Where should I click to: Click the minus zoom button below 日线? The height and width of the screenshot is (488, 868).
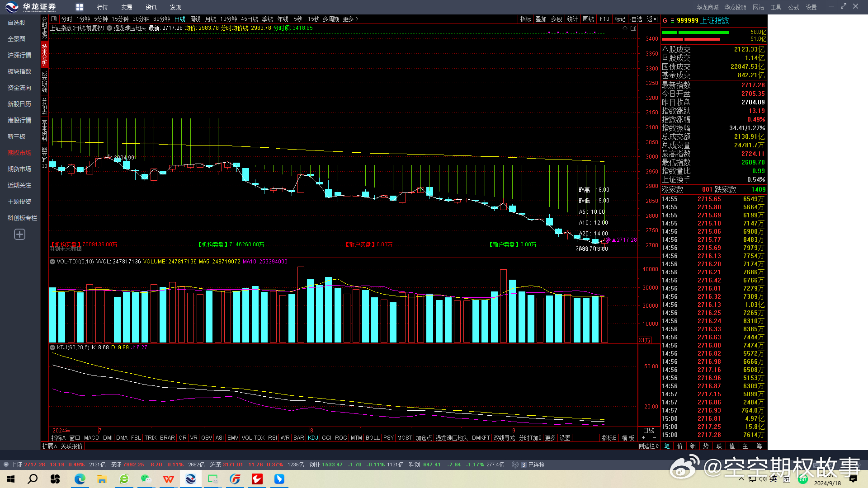tap(654, 438)
